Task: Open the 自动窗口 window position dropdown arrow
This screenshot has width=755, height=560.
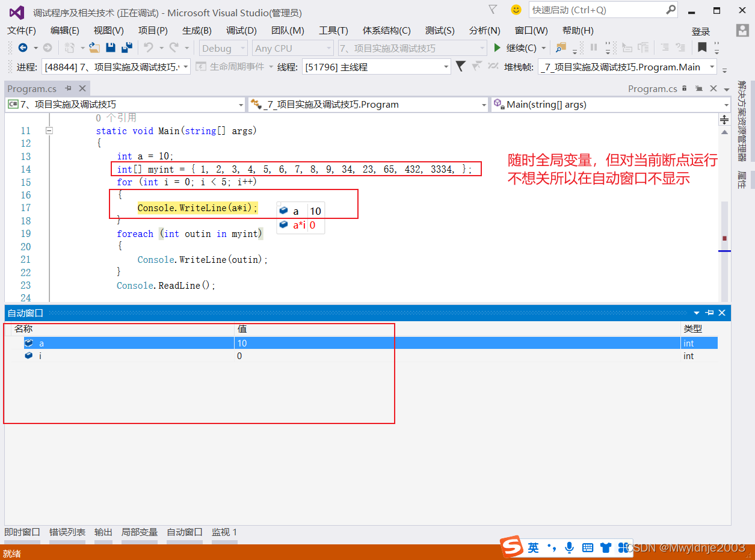Action: 697,313
